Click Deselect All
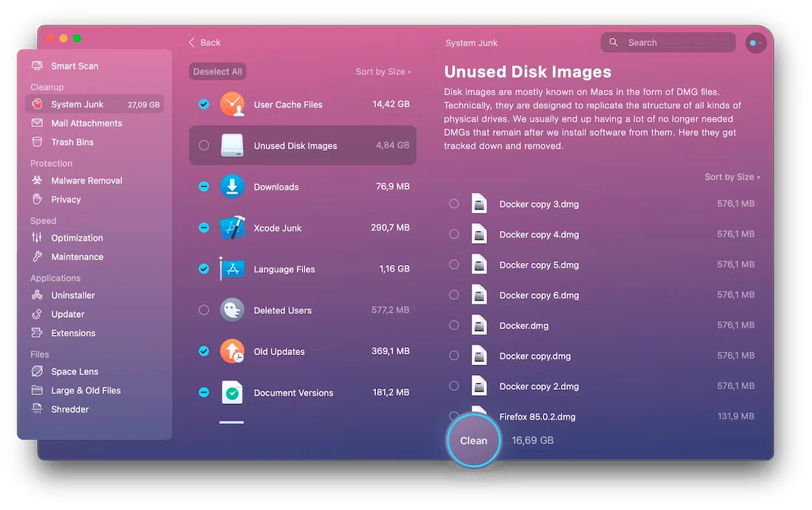 click(x=217, y=71)
